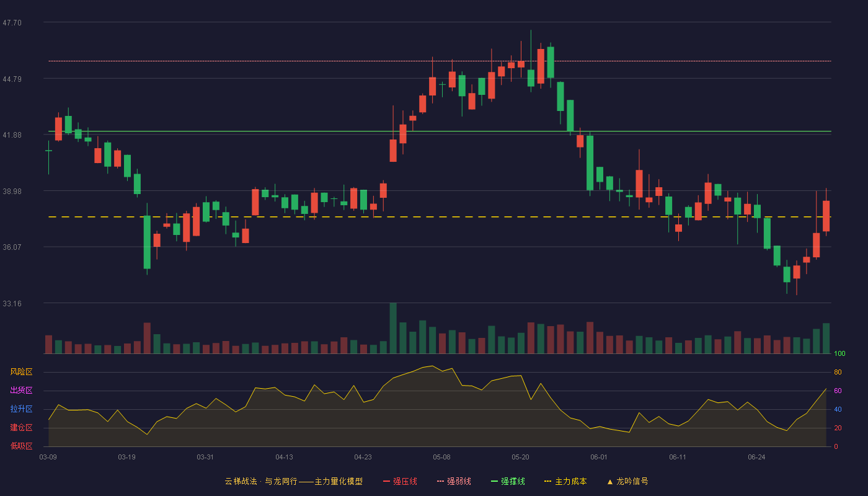Click the 20 indicator scale label
The height and width of the screenshot is (496, 868).
(x=838, y=428)
